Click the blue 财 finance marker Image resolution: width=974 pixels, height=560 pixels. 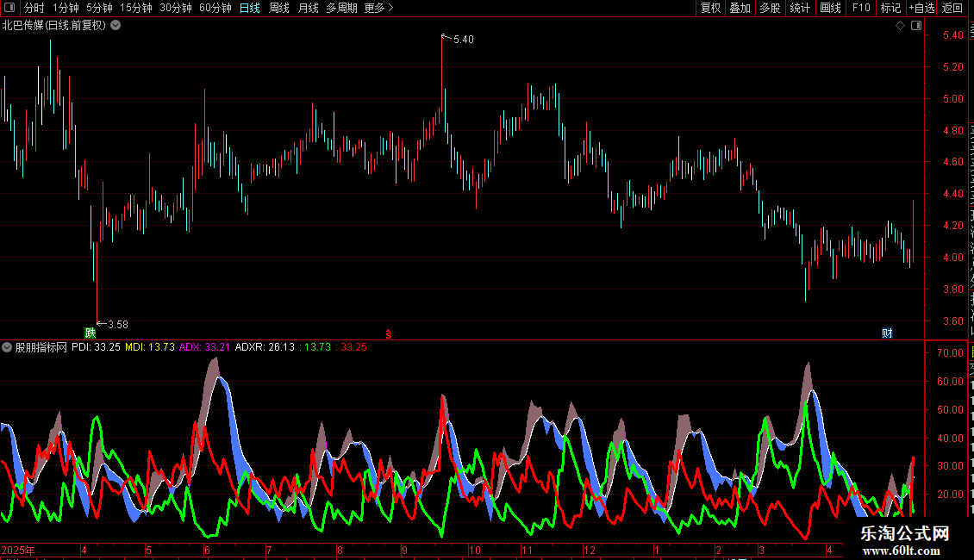(x=887, y=333)
